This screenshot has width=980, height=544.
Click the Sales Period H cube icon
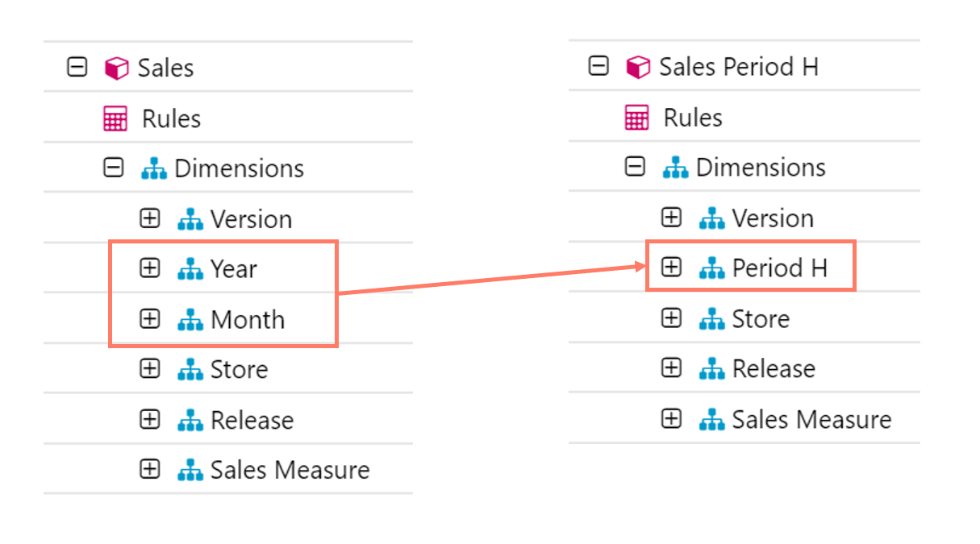(x=638, y=68)
